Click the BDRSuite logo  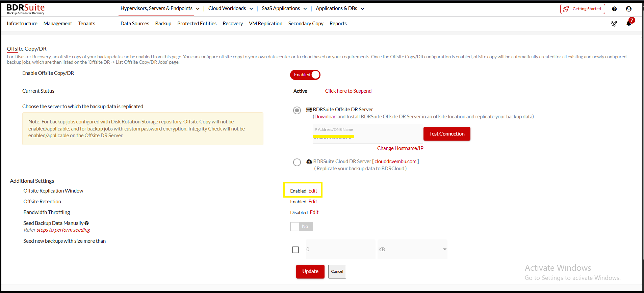(26, 9)
